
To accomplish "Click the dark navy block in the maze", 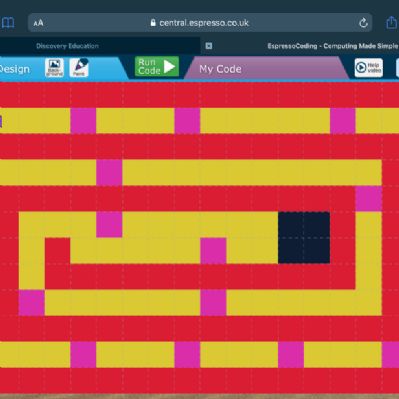I will tap(304, 237).
